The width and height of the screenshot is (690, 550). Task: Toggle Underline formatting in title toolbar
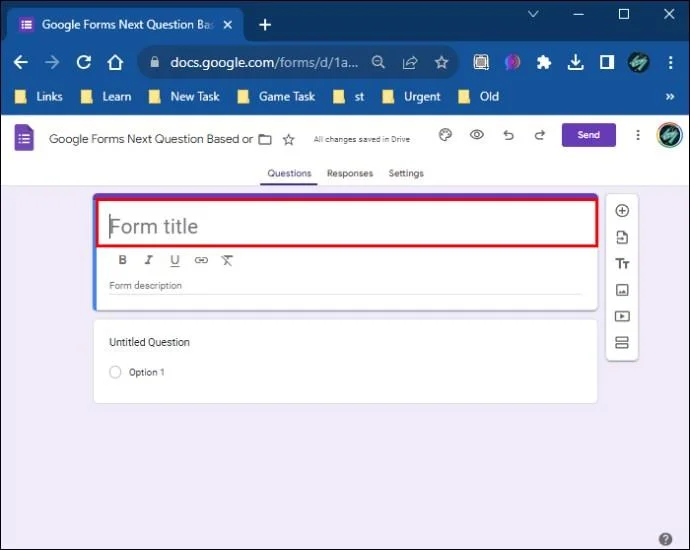tap(175, 260)
